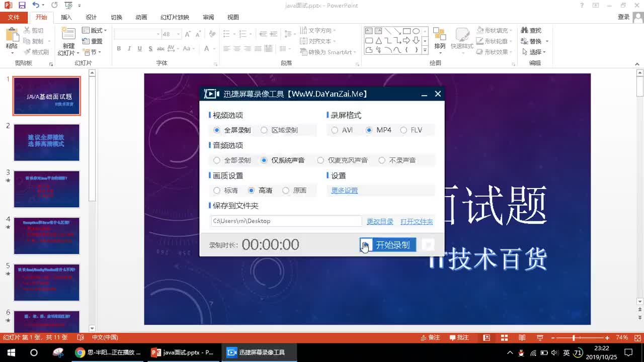Clear all formatting with the eraser A icon
Viewport: 644px width, 362px height.
point(212,34)
